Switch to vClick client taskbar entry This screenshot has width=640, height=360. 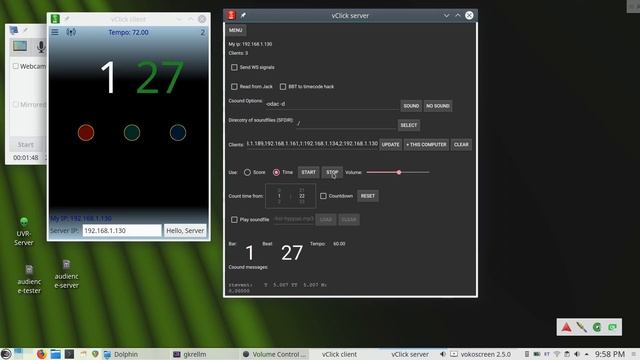(x=339, y=354)
